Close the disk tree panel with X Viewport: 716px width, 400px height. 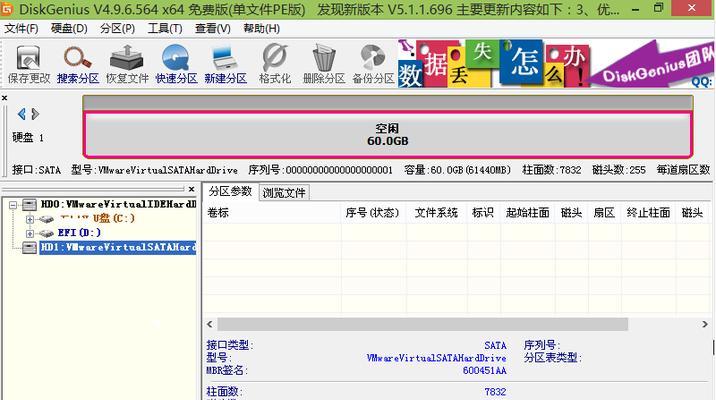(x=192, y=189)
